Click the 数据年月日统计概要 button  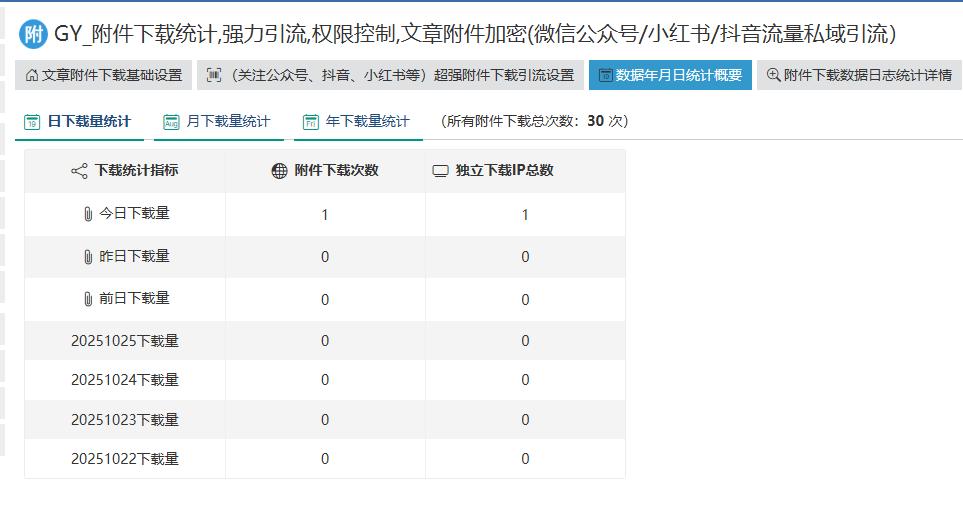678,75
